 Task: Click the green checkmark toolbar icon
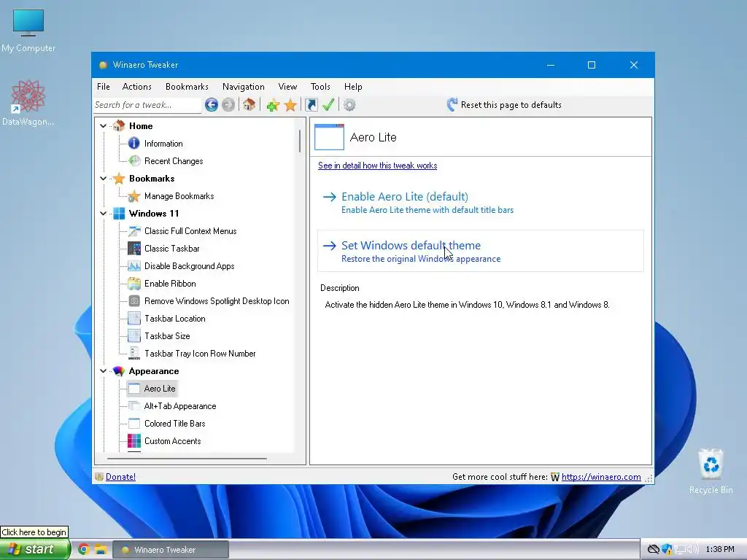coord(328,105)
